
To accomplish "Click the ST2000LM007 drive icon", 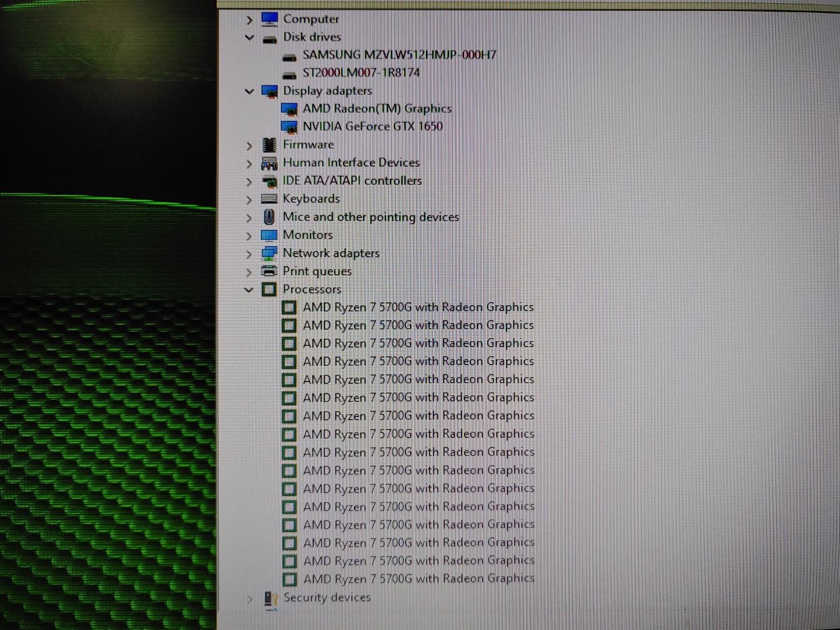I will [289, 75].
